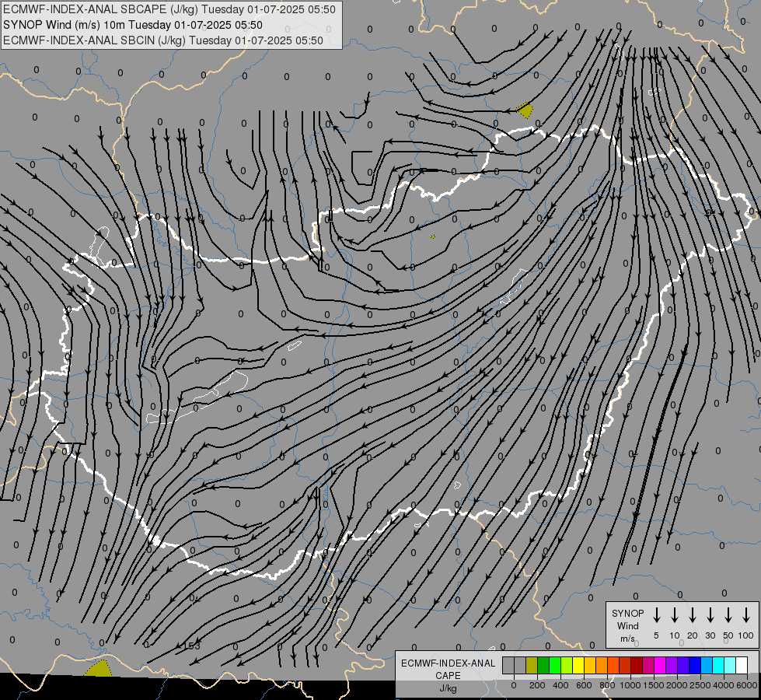Click the 'CAPE' legend label
The width and height of the screenshot is (761, 700).
pos(448,676)
